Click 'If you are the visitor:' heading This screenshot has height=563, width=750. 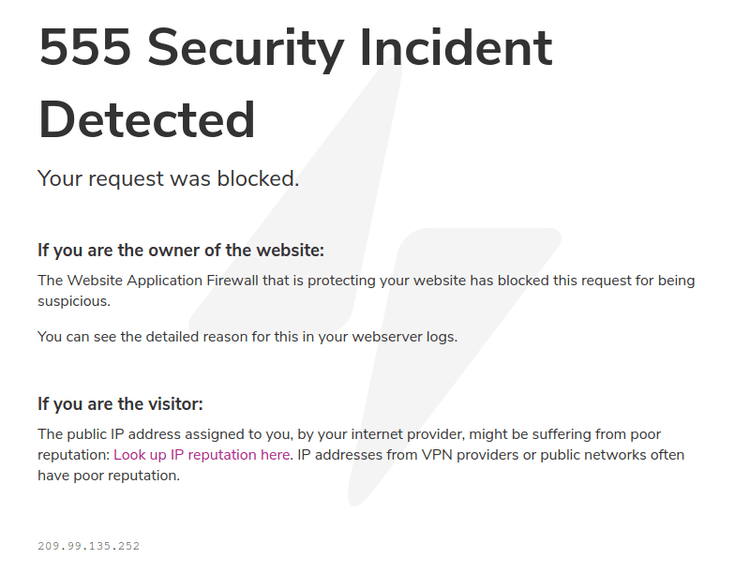(x=120, y=404)
